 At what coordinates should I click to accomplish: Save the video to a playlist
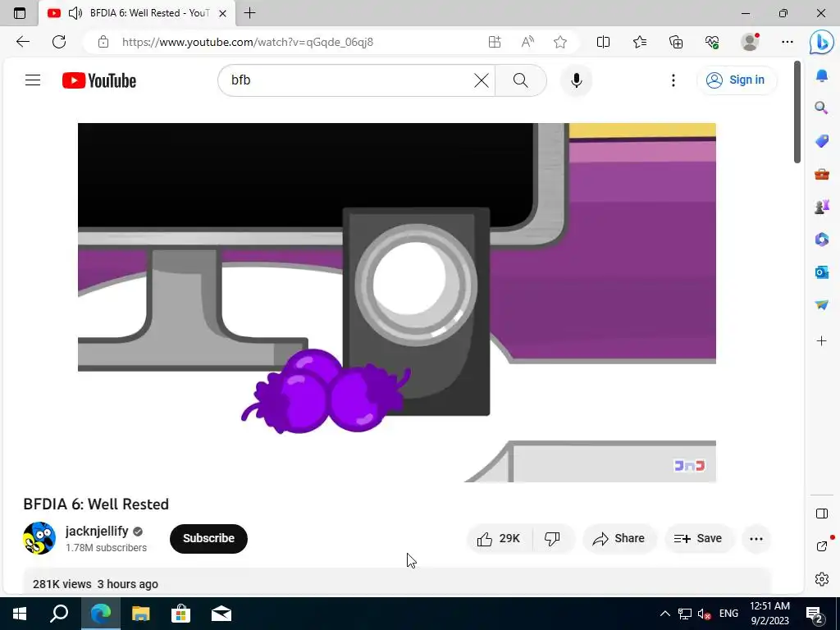point(698,538)
